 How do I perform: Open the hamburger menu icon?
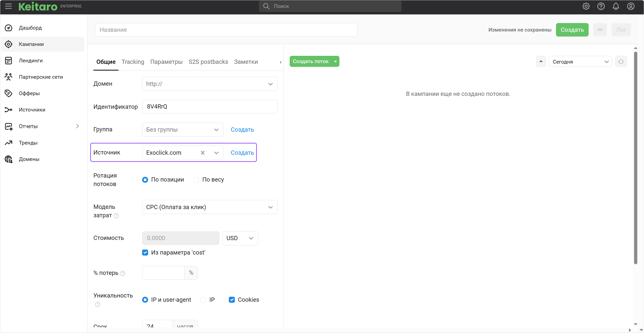8,6
